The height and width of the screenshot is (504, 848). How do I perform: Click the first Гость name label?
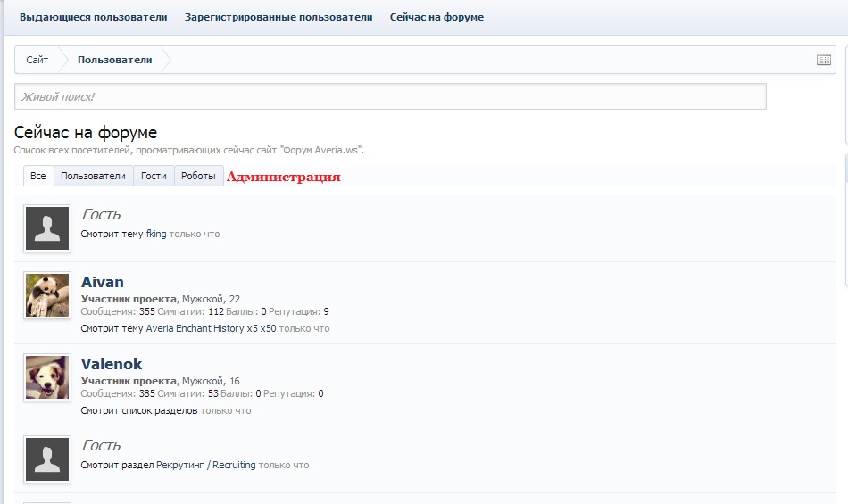[101, 214]
